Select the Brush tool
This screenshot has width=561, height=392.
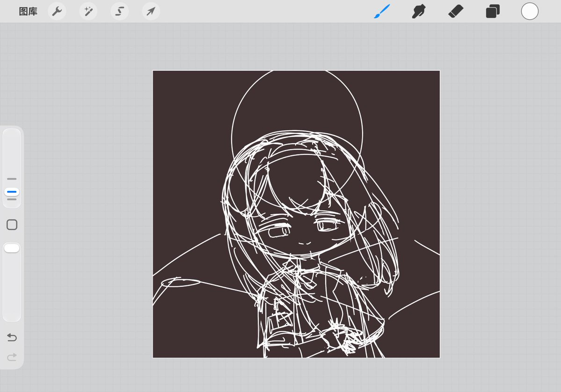pos(382,11)
